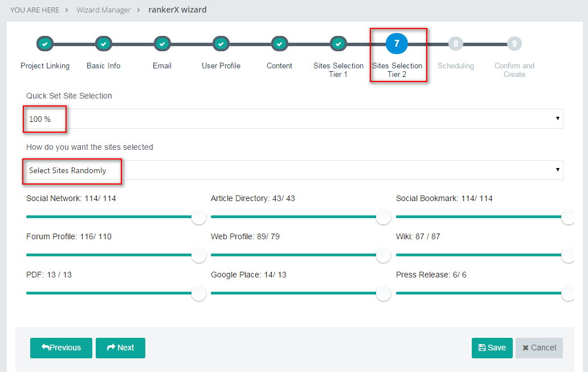Click the 'Quick Set Site Selection' label
588x372 pixels.
(x=69, y=96)
